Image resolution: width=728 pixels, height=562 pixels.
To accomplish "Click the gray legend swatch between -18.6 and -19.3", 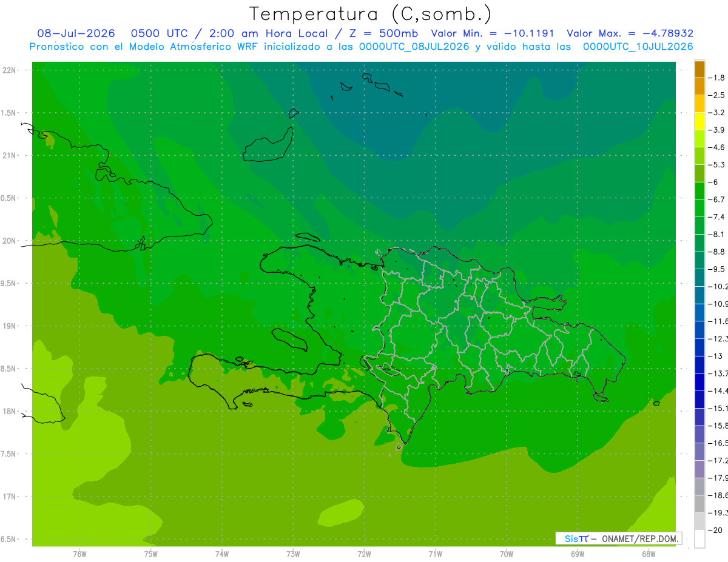I will pyautogui.click(x=699, y=504).
